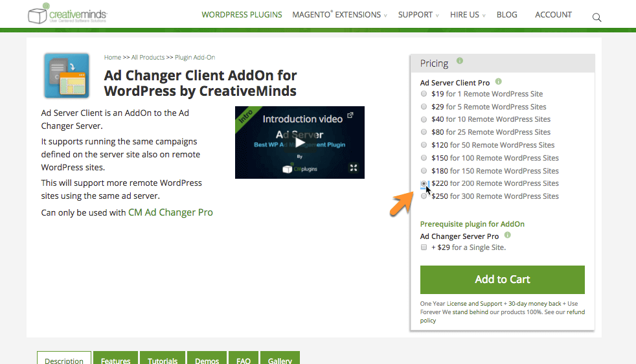Go to the Blog page
The height and width of the screenshot is (364, 636).
coord(507,15)
